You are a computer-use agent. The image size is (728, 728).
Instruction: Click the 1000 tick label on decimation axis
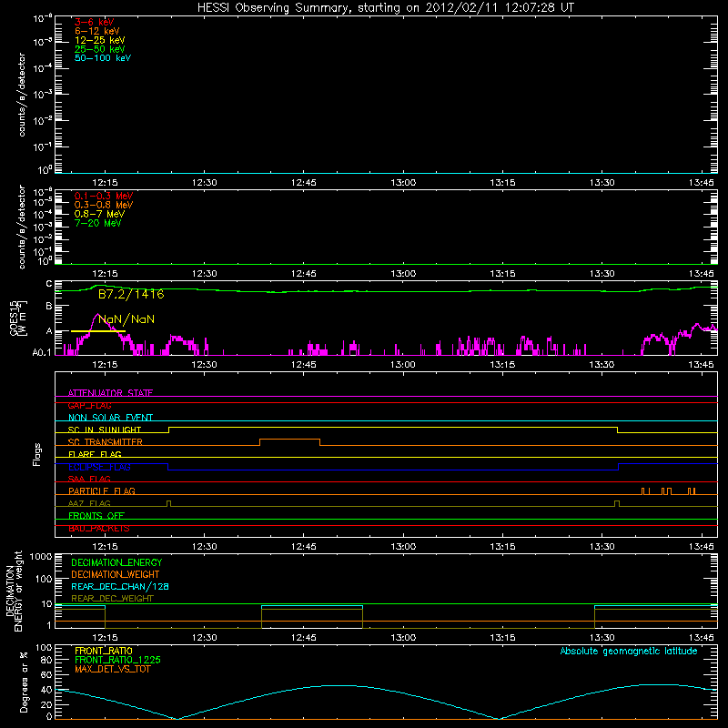(x=41, y=557)
